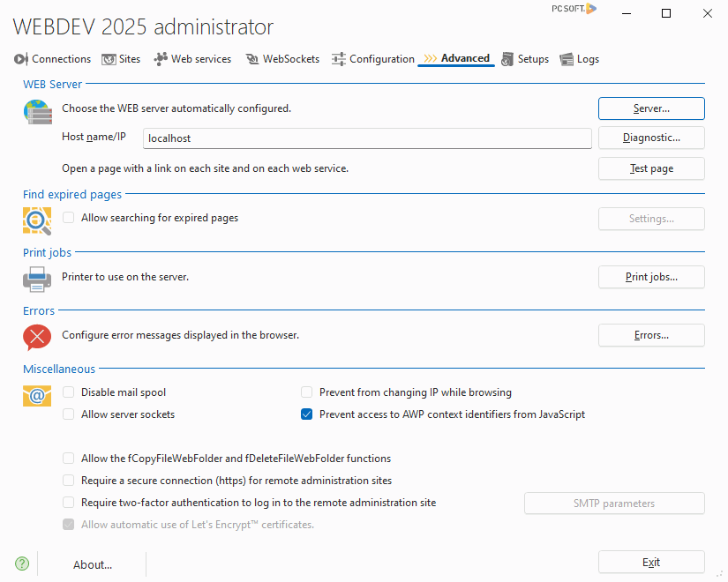Check Require a secure connection (https)
728x582 pixels.
[68, 481]
